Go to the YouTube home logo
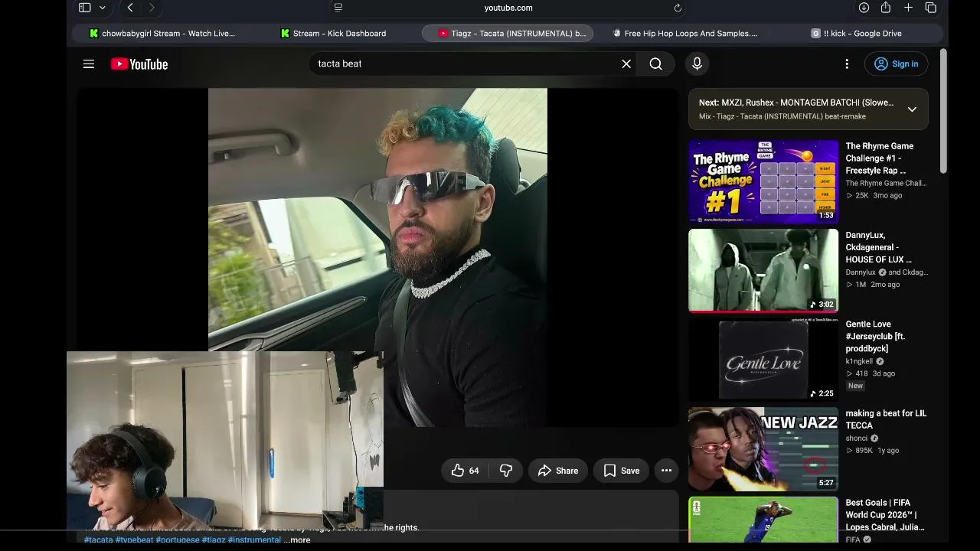 pos(139,64)
